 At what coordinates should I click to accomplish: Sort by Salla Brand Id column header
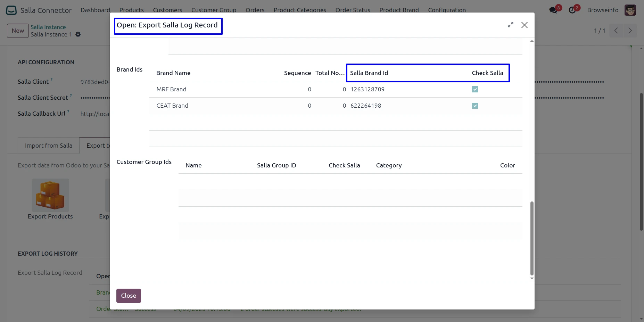click(x=369, y=73)
